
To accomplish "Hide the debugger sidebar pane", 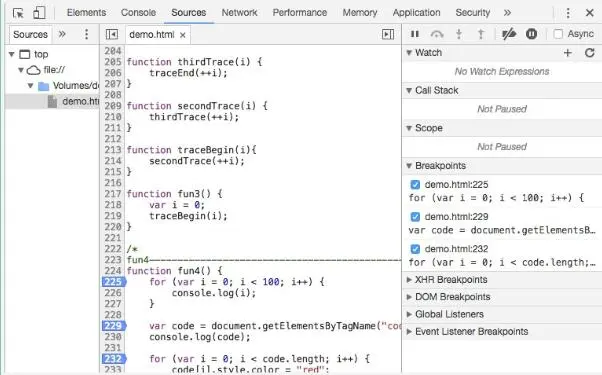I will coord(388,35).
